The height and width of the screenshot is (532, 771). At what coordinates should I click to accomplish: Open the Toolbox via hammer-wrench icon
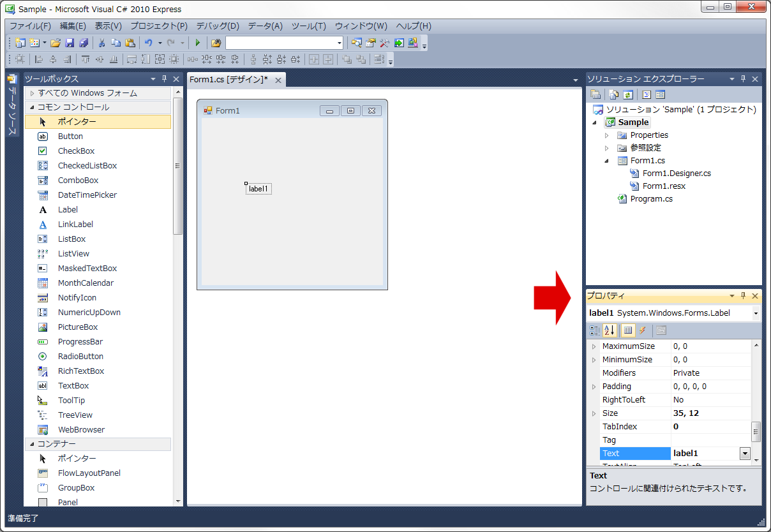tap(385, 43)
